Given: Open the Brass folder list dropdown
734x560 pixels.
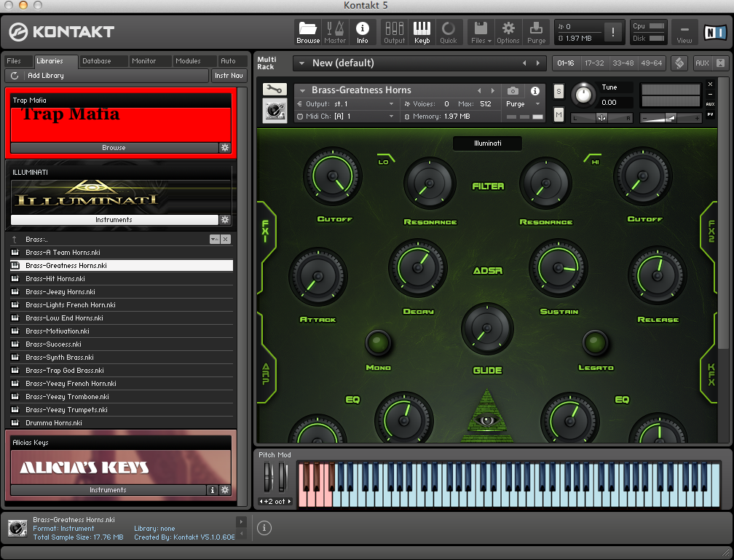Looking at the screenshot, I should pos(214,240).
